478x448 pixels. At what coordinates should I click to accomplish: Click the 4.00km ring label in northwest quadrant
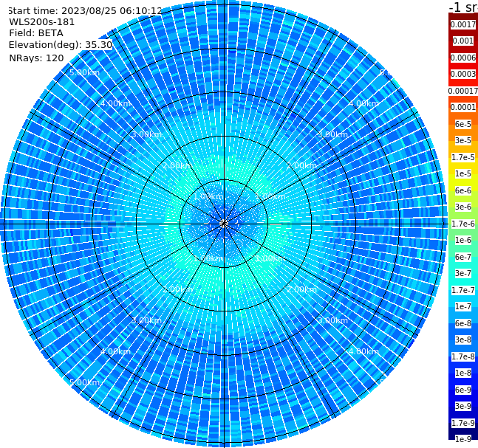coord(115,103)
